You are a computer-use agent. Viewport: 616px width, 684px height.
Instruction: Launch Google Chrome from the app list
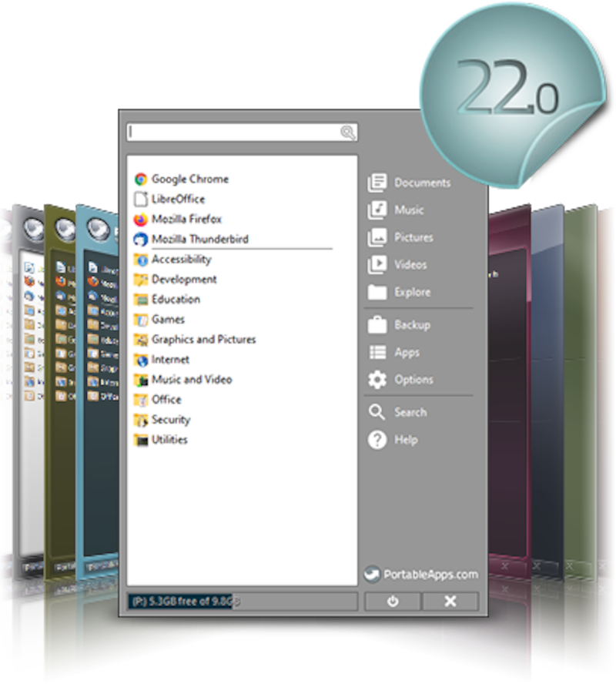tap(186, 179)
